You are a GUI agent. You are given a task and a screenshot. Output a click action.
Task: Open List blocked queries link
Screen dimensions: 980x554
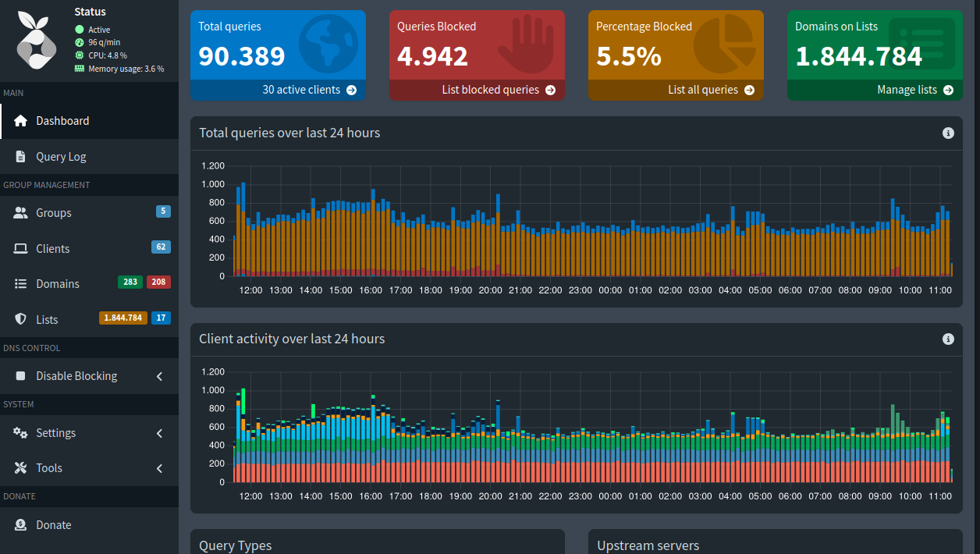click(491, 91)
